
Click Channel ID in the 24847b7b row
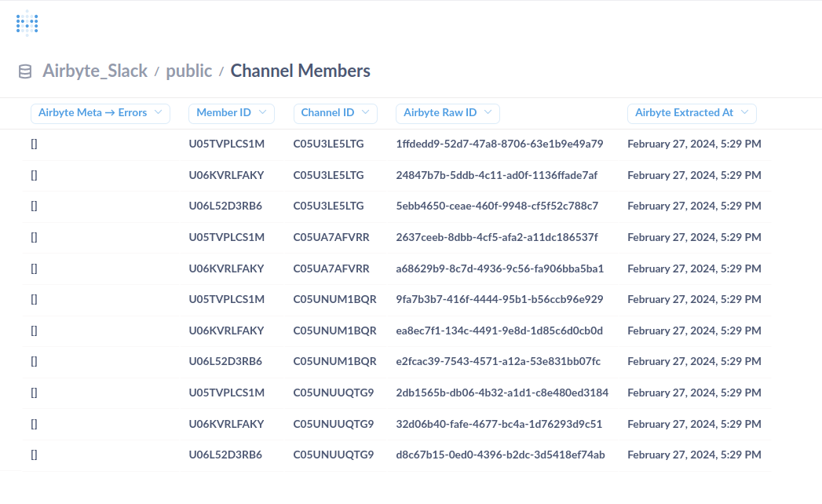click(328, 175)
